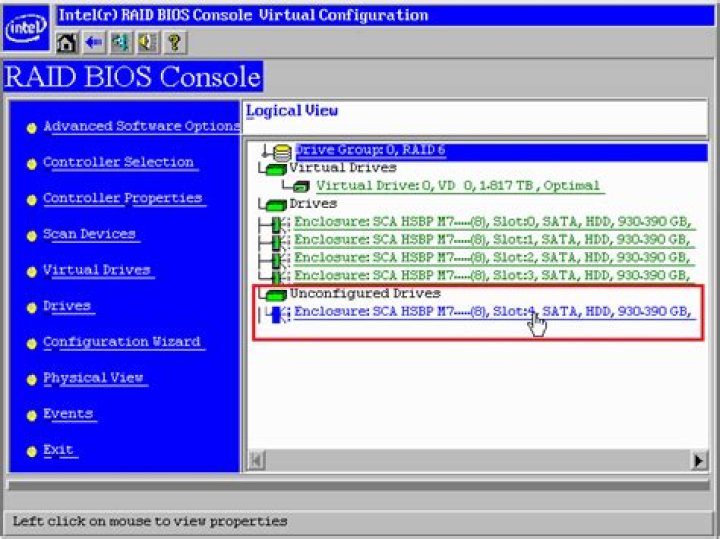Click the Unconfigured Drives tree label
Screen dimensions: 720x539
(x=365, y=293)
